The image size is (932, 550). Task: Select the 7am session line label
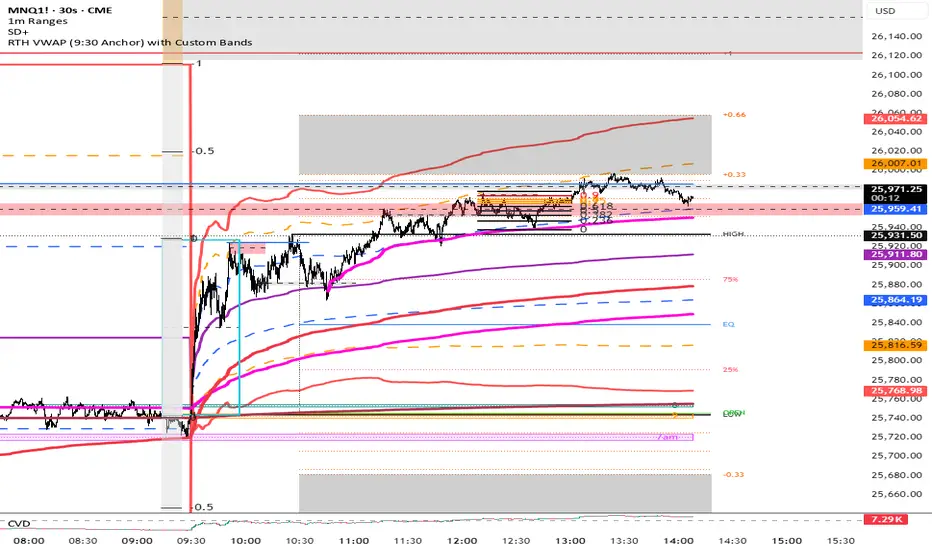click(x=667, y=438)
